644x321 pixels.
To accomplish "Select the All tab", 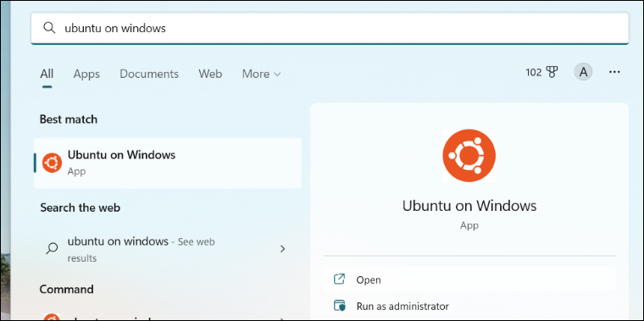I will [47, 74].
